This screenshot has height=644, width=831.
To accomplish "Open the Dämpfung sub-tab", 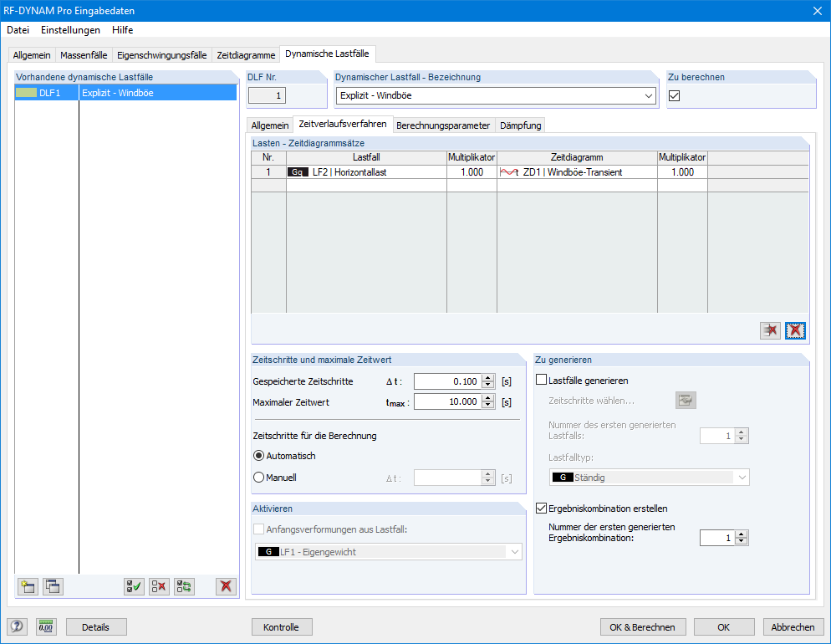I will click(521, 125).
